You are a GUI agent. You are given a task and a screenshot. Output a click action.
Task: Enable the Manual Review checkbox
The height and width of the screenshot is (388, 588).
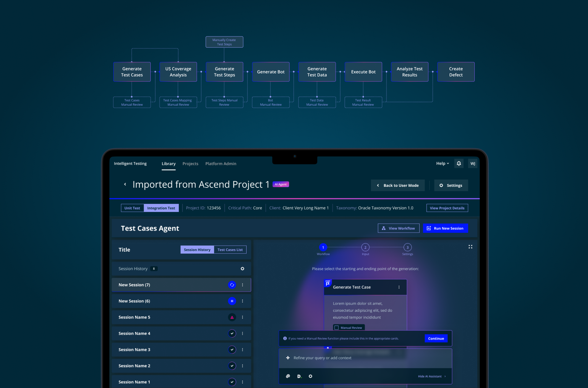click(337, 328)
